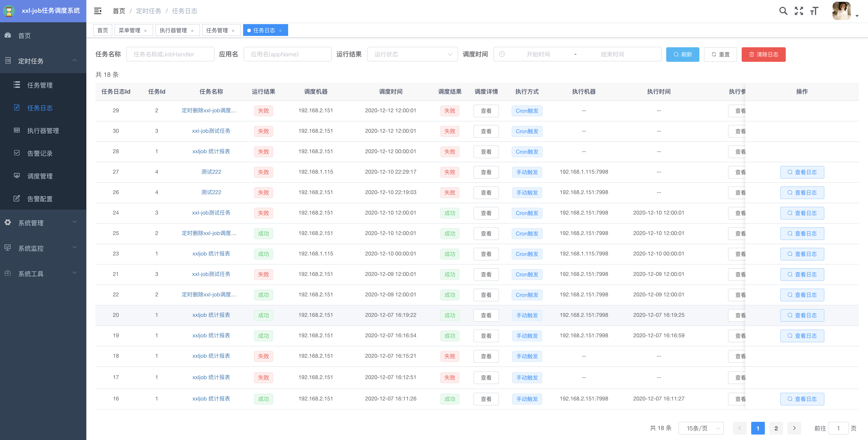Click the clock icon in date range
This screenshot has width=868, height=440.
tap(502, 54)
